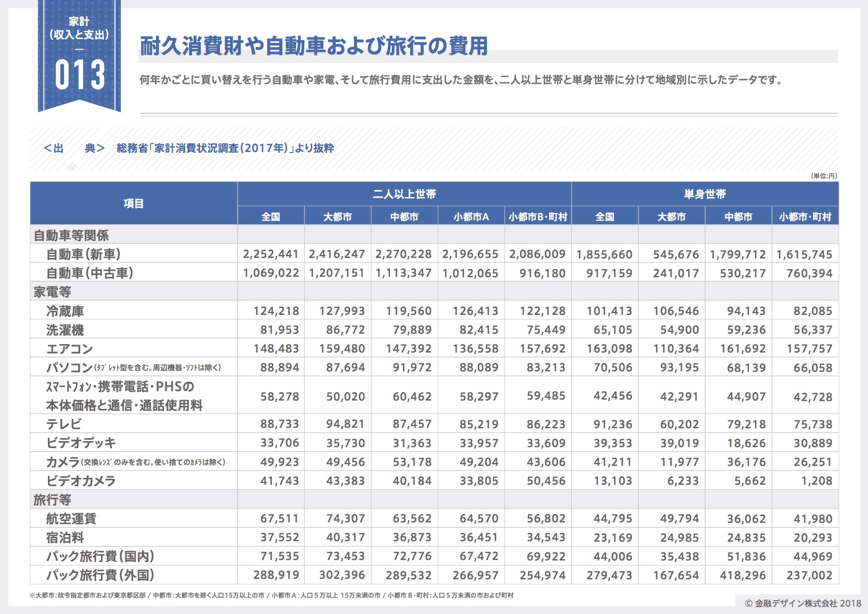Select the 家電等 section row

click(52, 292)
